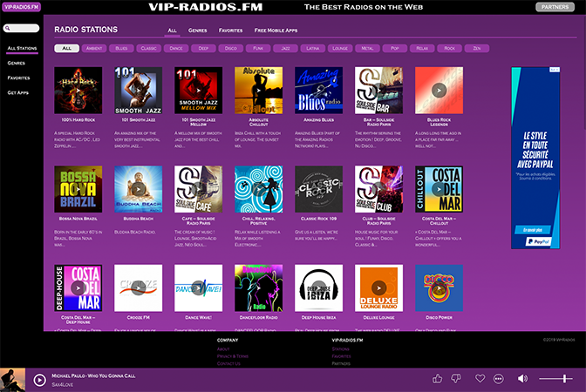Select Genres in the sidebar
This screenshot has width=586, height=392.
[x=16, y=63]
